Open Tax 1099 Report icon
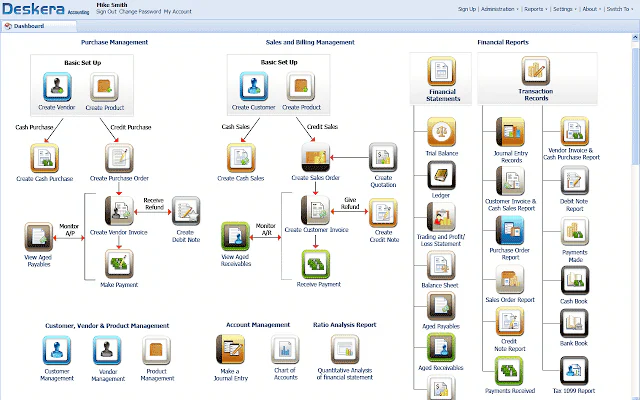Image resolution: width=640 pixels, height=400 pixels. point(574,371)
